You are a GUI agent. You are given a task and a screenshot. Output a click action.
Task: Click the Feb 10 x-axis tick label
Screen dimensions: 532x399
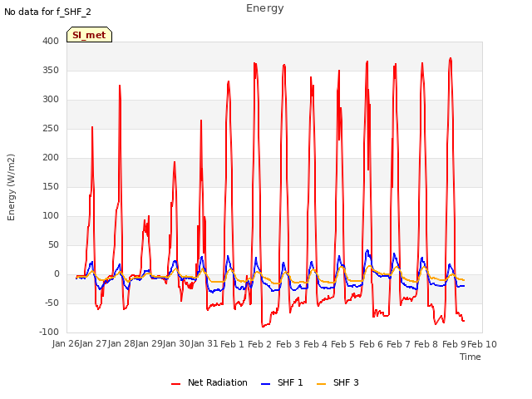coord(482,344)
